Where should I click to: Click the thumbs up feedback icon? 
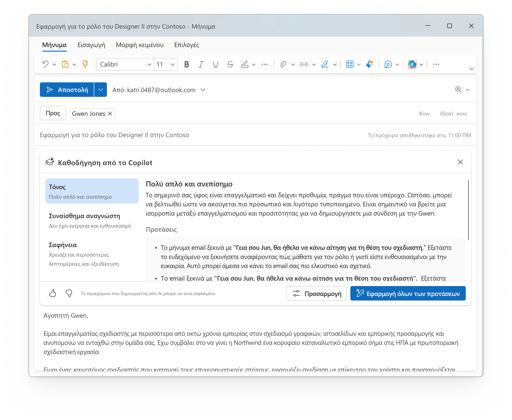(53, 293)
